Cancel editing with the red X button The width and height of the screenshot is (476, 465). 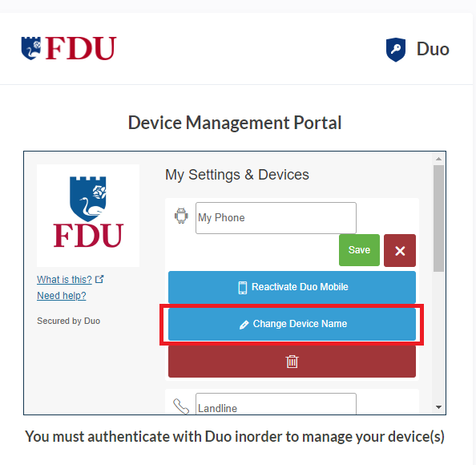400,251
